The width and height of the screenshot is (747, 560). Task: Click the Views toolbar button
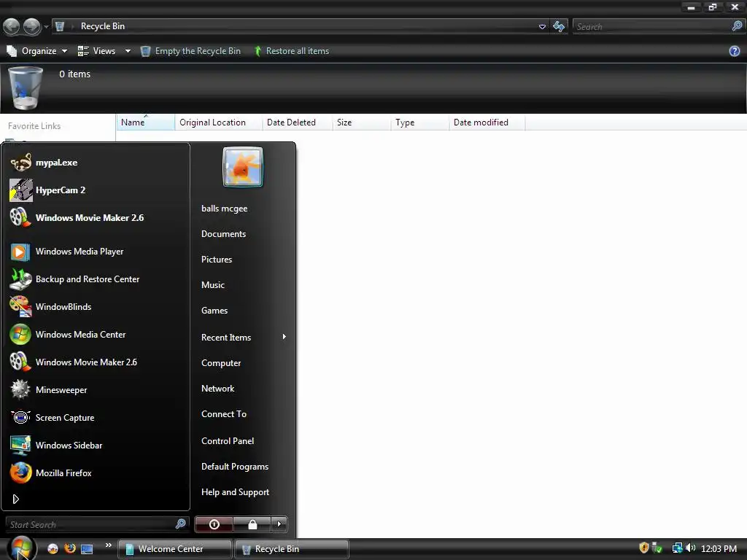point(97,51)
